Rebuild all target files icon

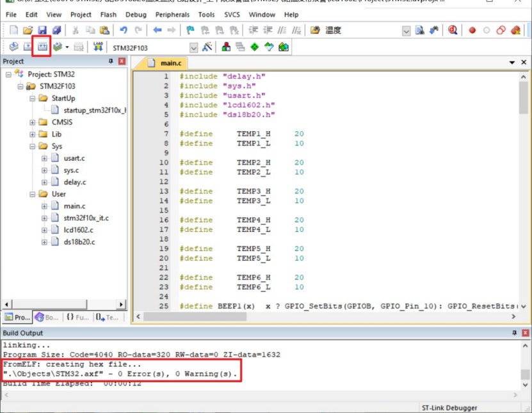click(42, 47)
